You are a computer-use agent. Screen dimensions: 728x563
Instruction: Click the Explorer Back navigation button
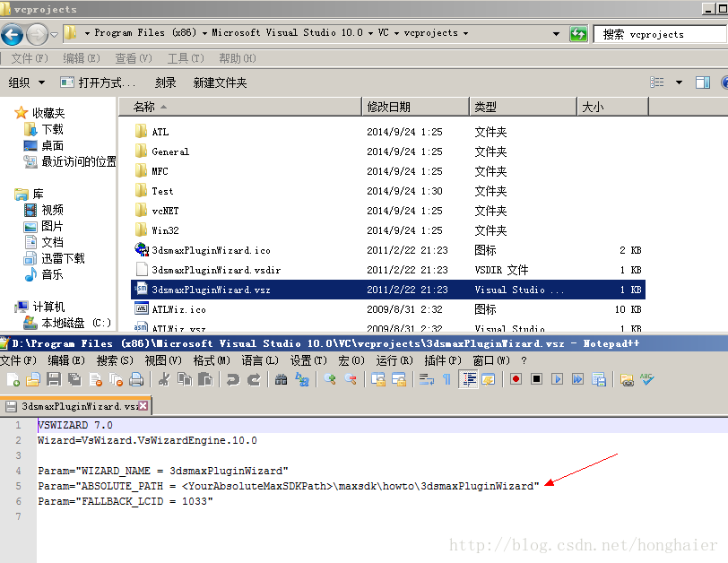coord(12,34)
